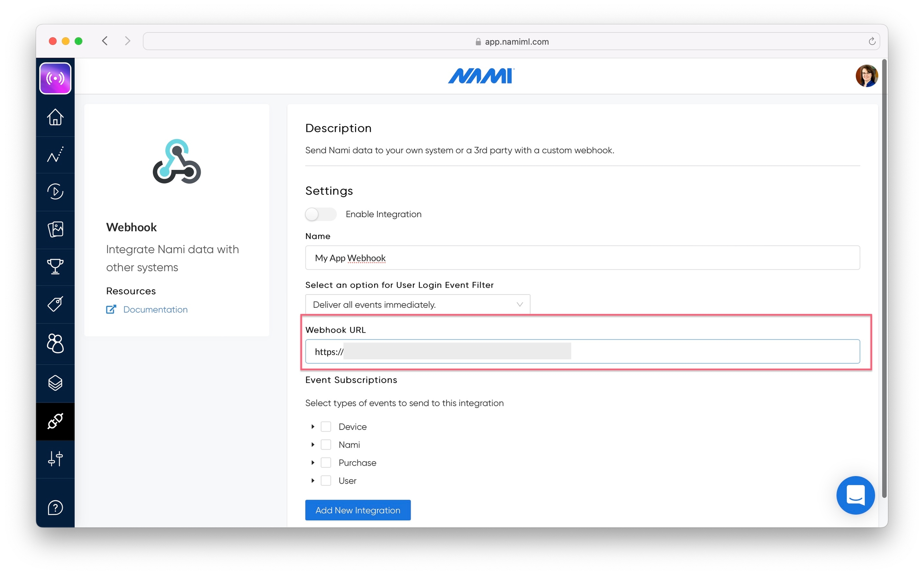
Task: Open the purple broadcast app icon
Action: (55, 78)
